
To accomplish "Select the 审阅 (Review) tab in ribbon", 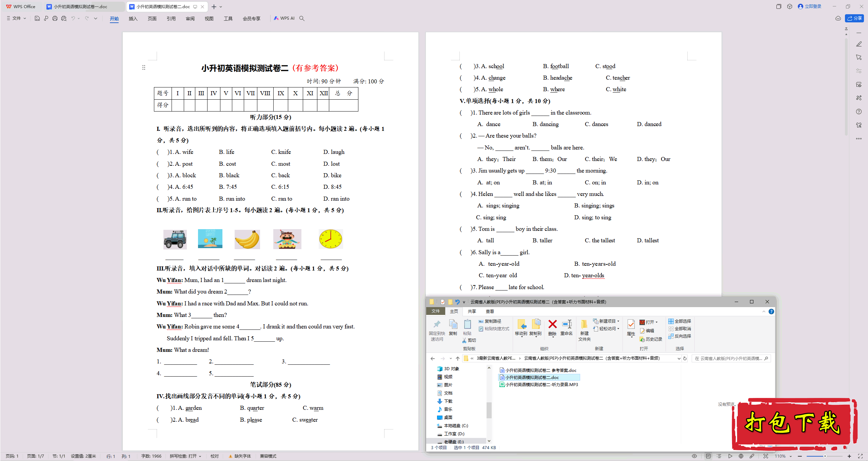I will (190, 18).
